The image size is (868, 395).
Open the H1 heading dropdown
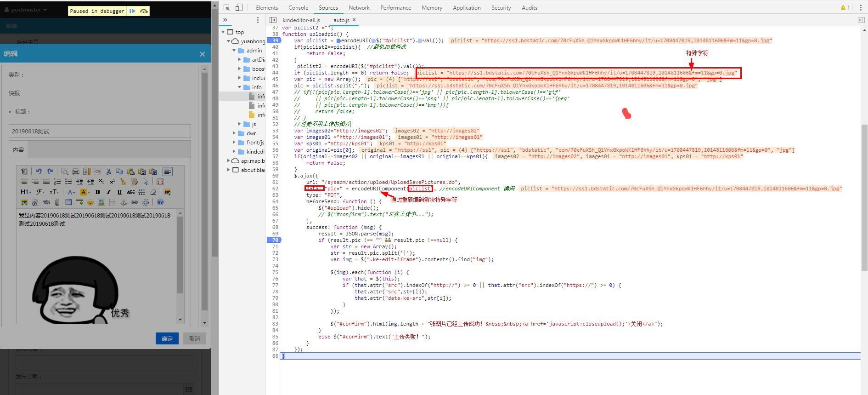click(x=26, y=192)
